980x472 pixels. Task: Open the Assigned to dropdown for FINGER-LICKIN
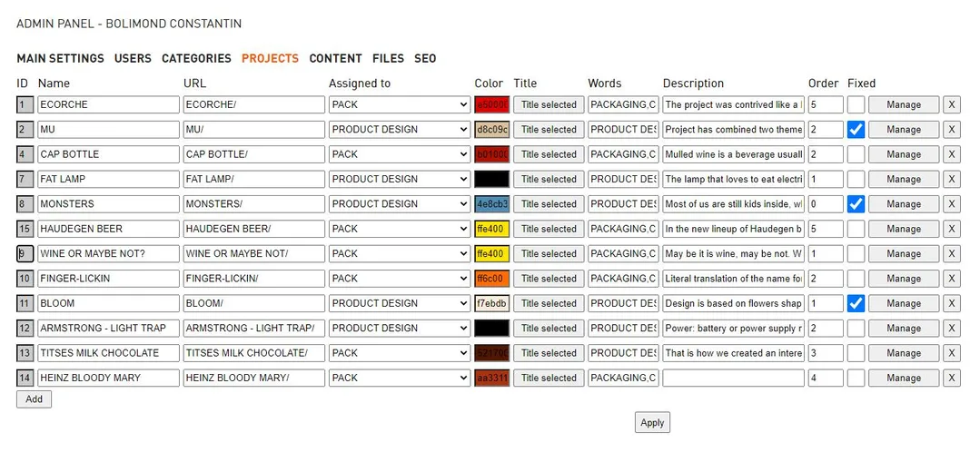pyautogui.click(x=400, y=279)
